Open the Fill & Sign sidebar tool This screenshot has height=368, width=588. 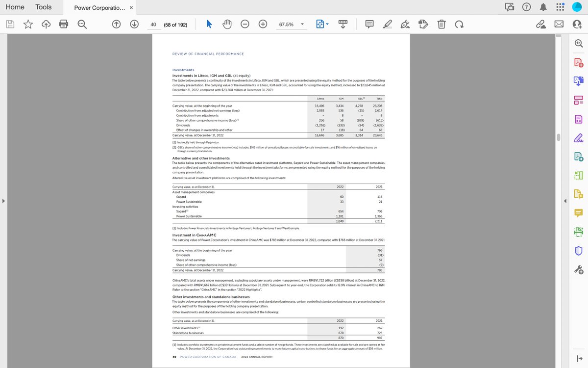(x=579, y=138)
